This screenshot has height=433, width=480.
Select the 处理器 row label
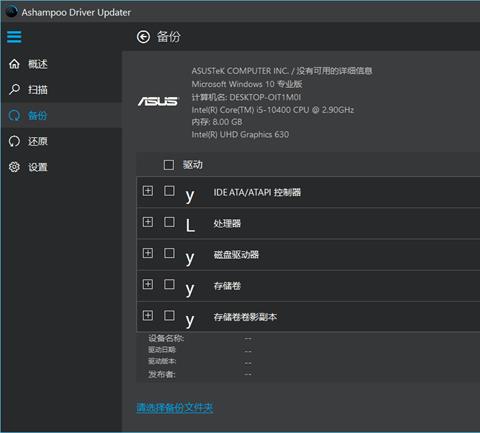pos(227,223)
